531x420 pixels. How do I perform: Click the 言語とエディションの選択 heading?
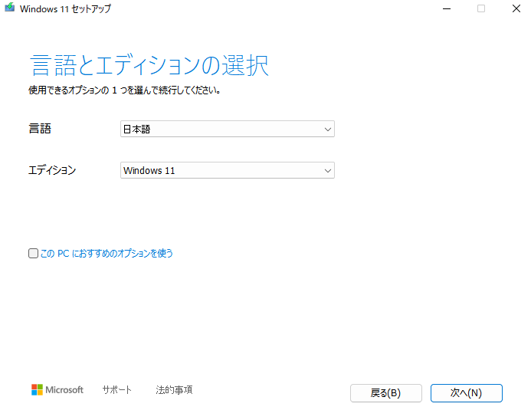tap(149, 65)
